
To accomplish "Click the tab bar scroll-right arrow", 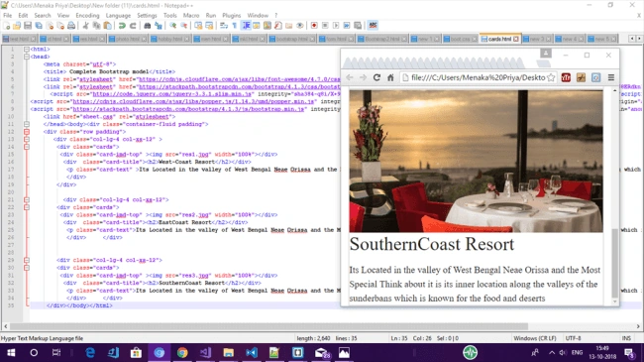I will (639, 39).
